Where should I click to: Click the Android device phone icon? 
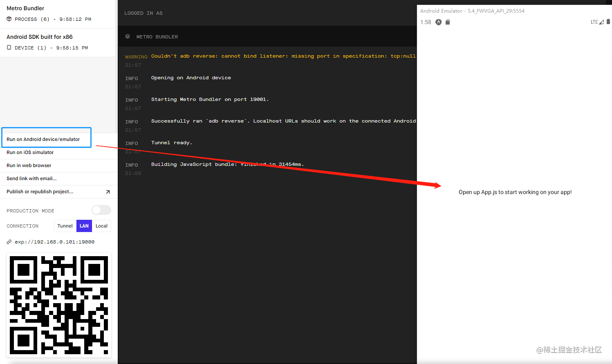9,47
